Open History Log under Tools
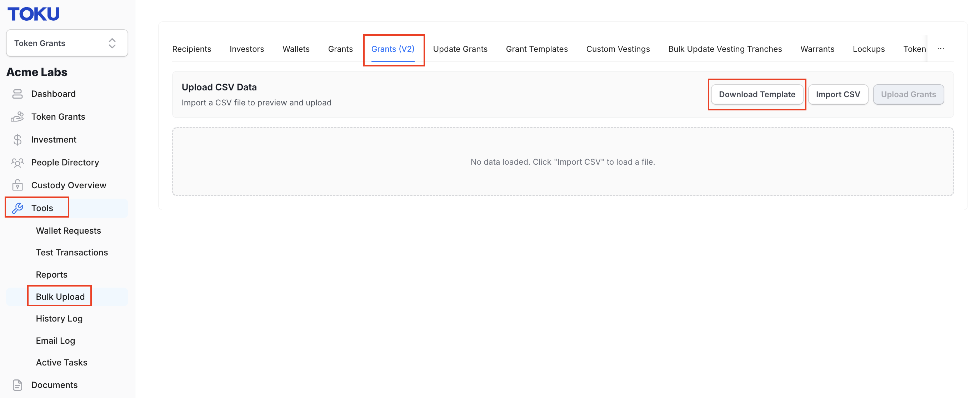Image resolution: width=980 pixels, height=398 pixels. coord(59,318)
